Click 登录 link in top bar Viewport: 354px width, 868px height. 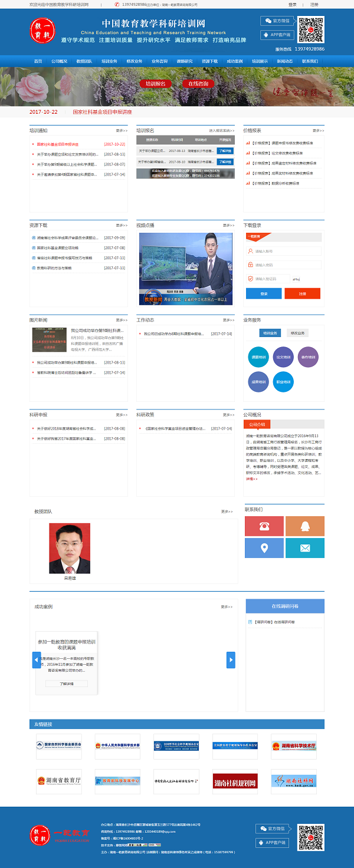click(x=293, y=4)
